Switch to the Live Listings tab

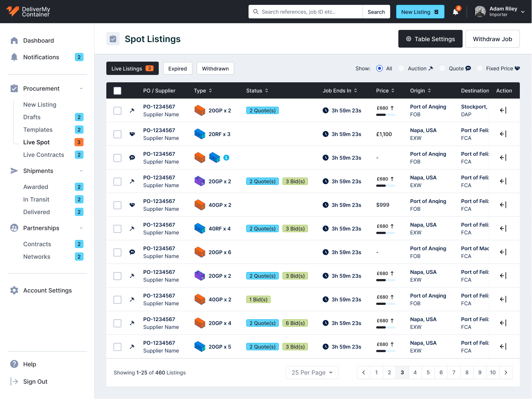pyautogui.click(x=133, y=68)
